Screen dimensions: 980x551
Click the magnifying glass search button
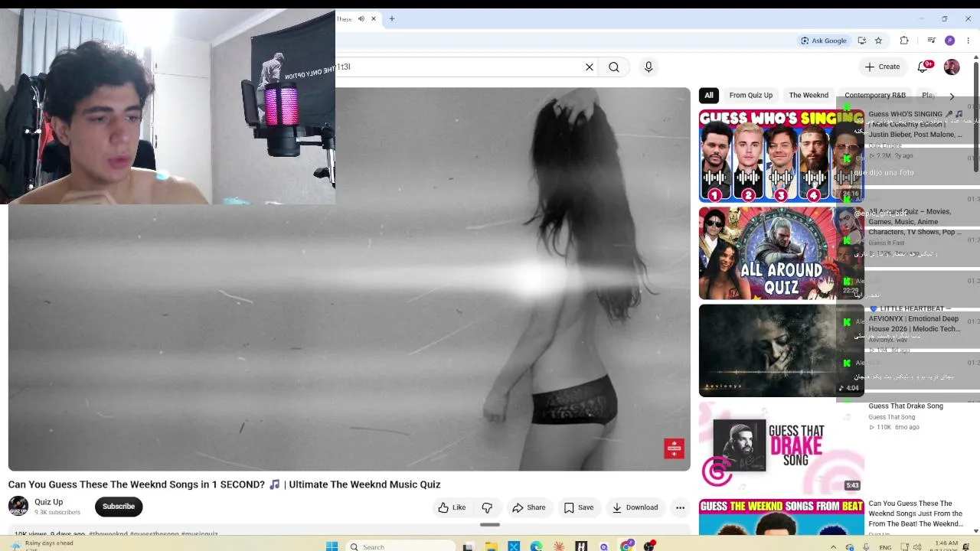614,67
